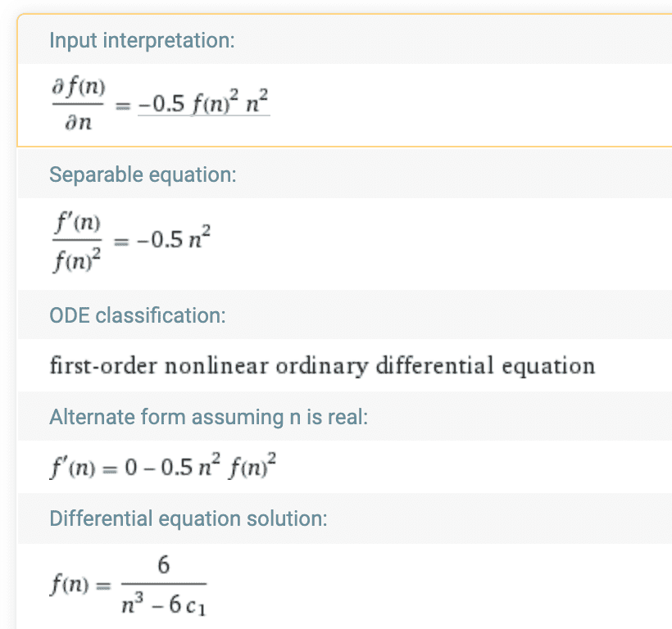Click the denominator 'n³ − 6c₁' in the solution

coord(163,604)
